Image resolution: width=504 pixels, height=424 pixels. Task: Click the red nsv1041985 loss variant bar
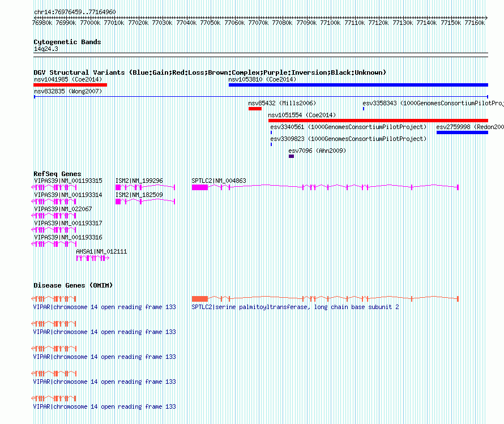70,85
